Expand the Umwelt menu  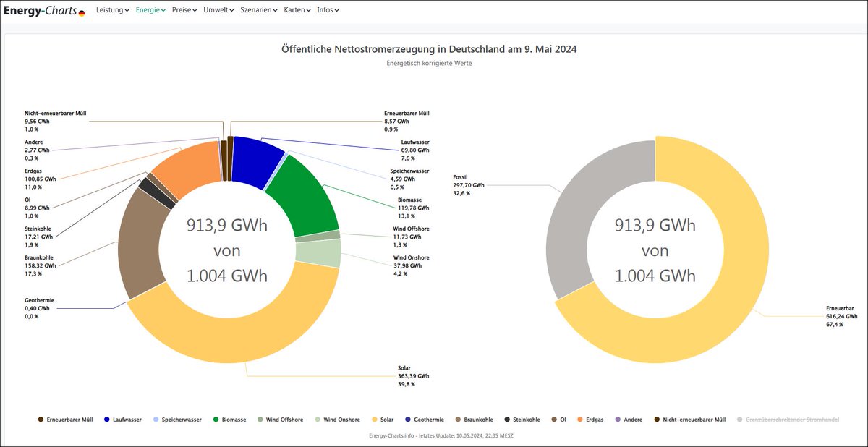[x=218, y=10]
